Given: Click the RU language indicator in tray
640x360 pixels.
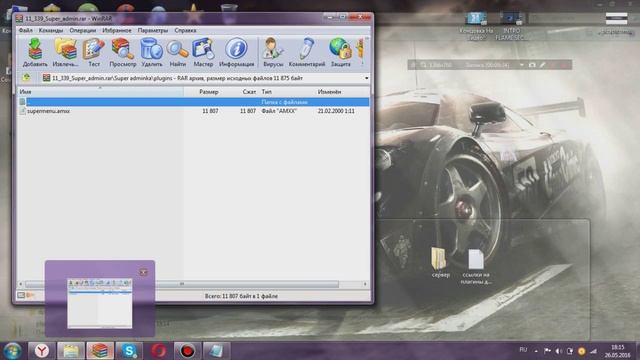Looking at the screenshot, I should coord(523,350).
